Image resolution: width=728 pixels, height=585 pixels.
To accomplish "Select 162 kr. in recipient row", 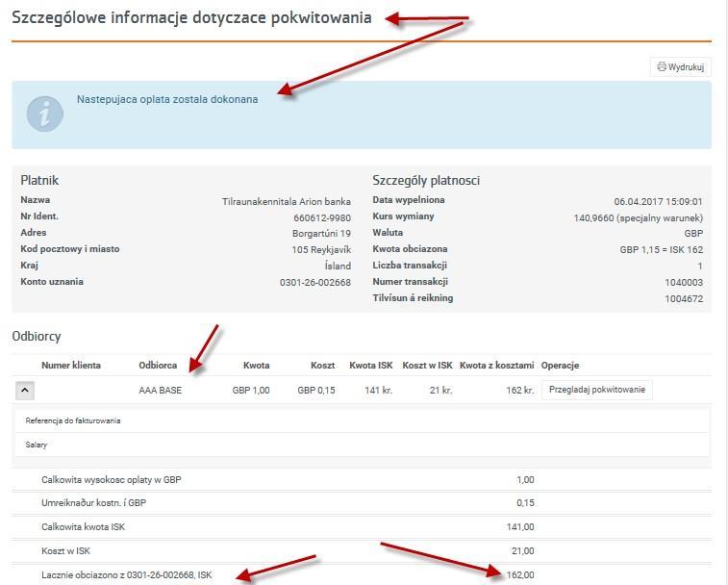I will pos(520,391).
